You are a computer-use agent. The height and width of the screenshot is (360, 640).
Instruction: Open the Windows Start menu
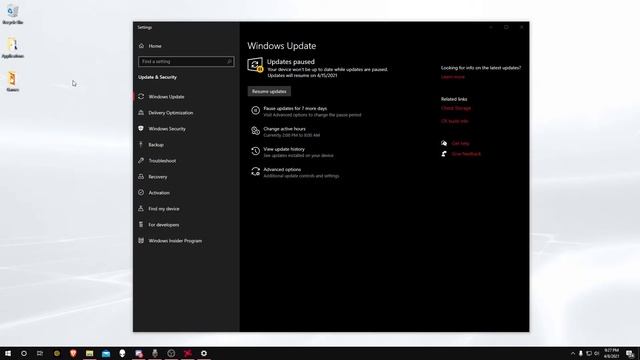(x=8, y=353)
